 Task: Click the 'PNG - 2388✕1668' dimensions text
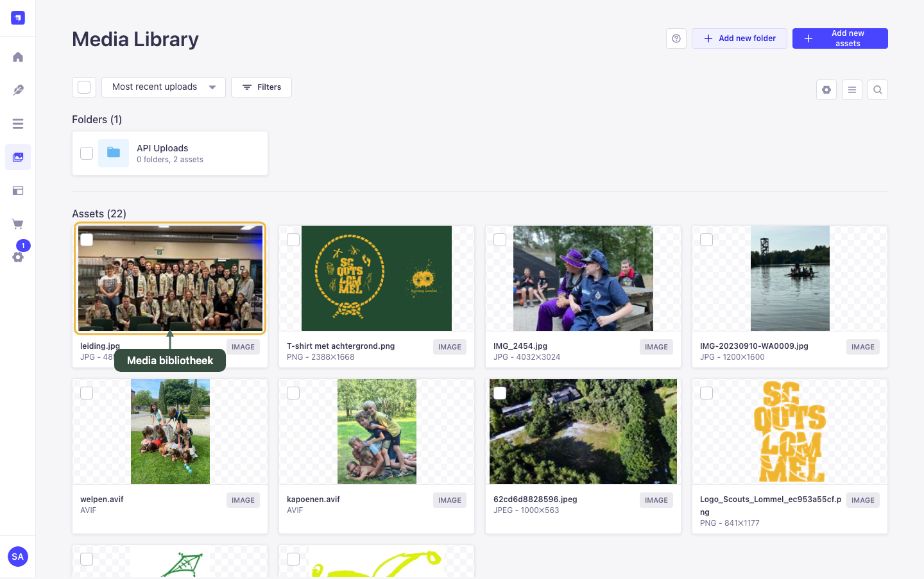click(x=321, y=357)
